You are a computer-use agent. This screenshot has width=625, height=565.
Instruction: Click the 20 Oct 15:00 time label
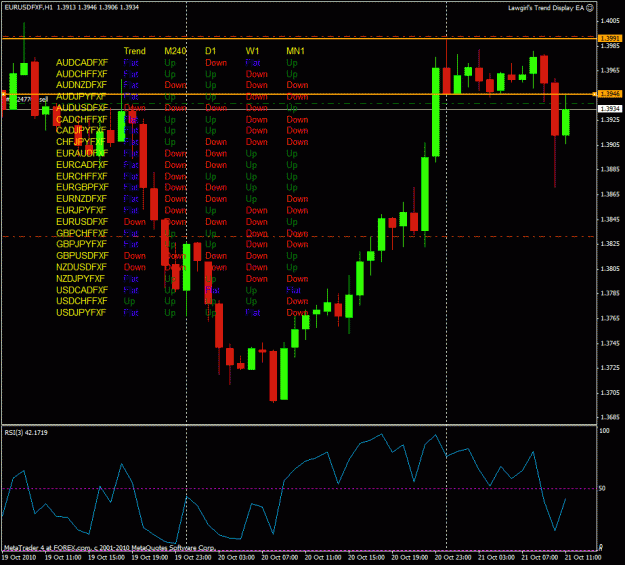pyautogui.click(x=367, y=557)
